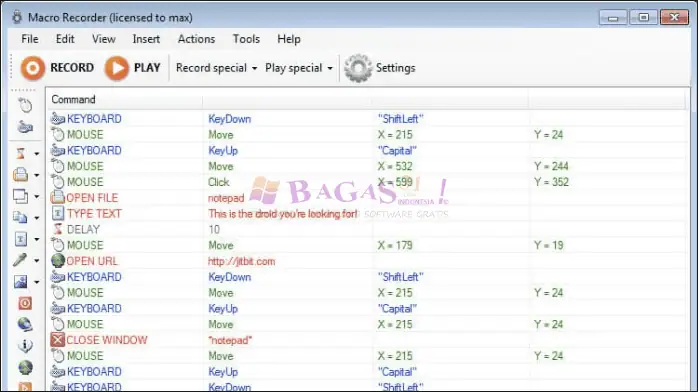Select the typed text 'This is the droid' cell

pyautogui.click(x=283, y=214)
